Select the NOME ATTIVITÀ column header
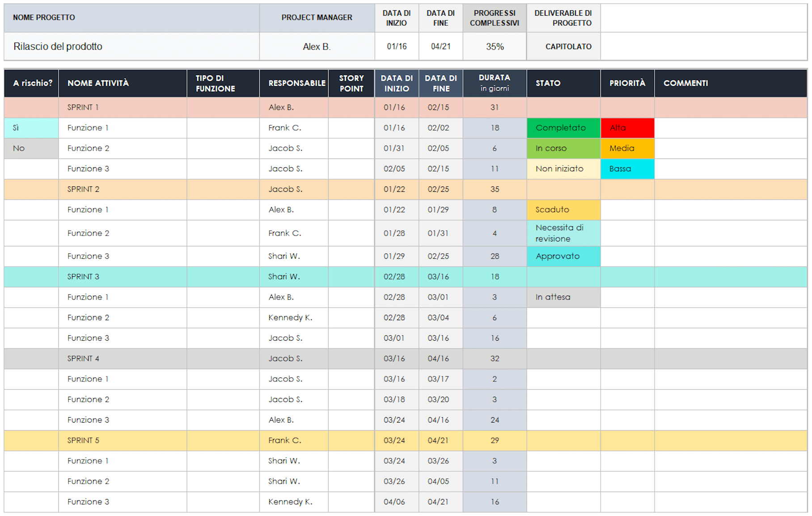812x516 pixels. (98, 83)
